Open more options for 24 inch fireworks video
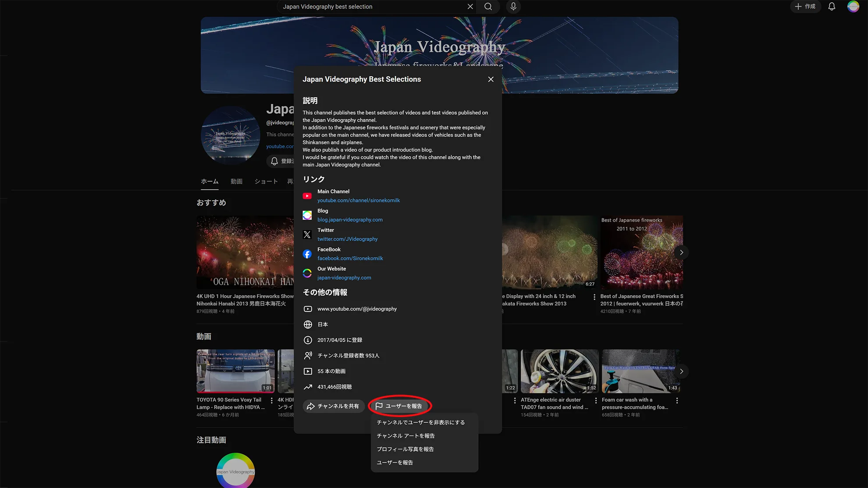This screenshot has height=488, width=868. tap(594, 297)
